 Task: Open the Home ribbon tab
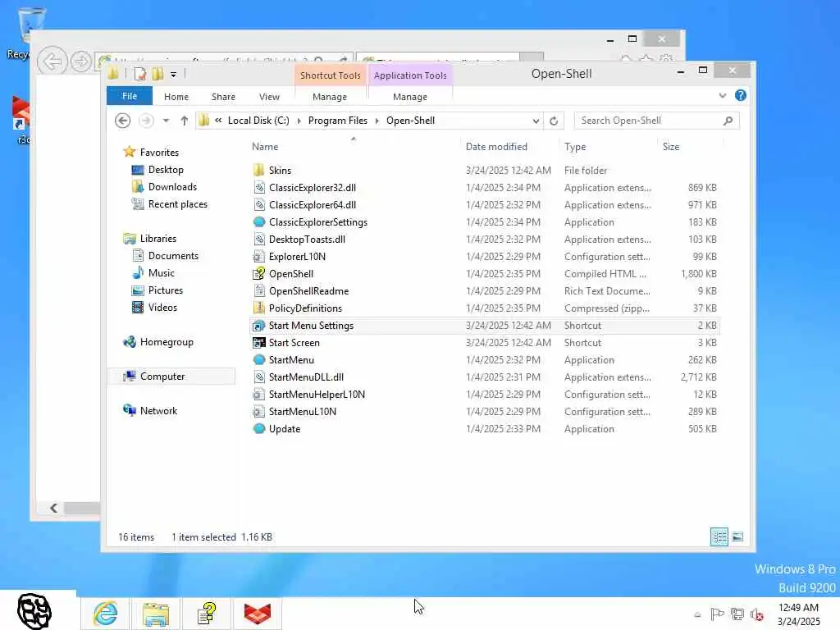point(176,97)
